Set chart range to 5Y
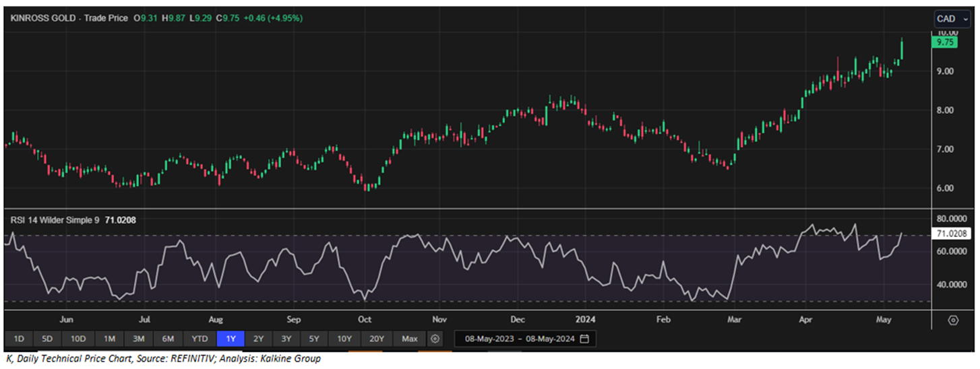The width and height of the screenshot is (980, 369). [x=315, y=339]
